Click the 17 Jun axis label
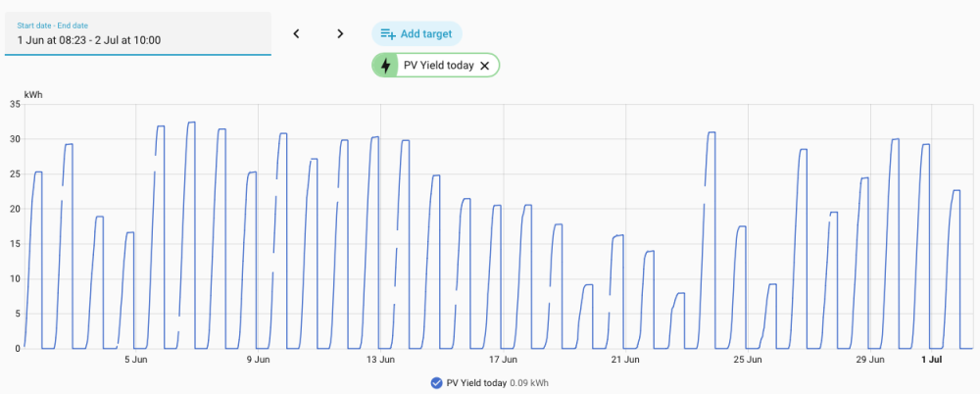The height and width of the screenshot is (394, 980). (503, 360)
